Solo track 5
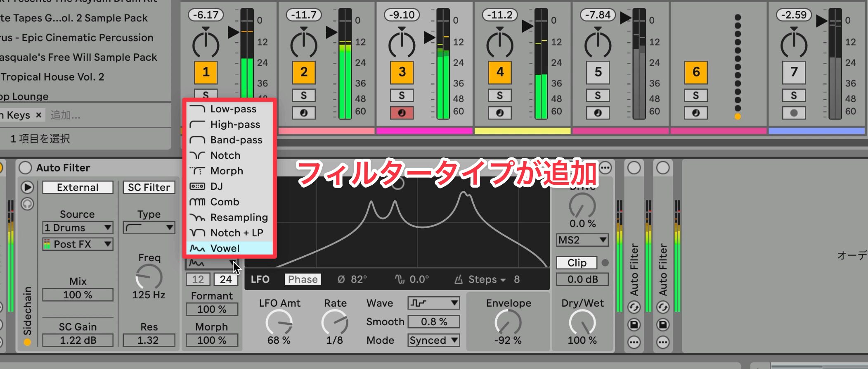 pos(598,95)
